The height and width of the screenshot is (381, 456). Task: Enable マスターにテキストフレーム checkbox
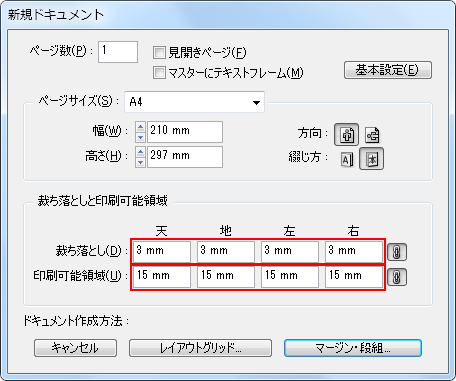[159, 72]
